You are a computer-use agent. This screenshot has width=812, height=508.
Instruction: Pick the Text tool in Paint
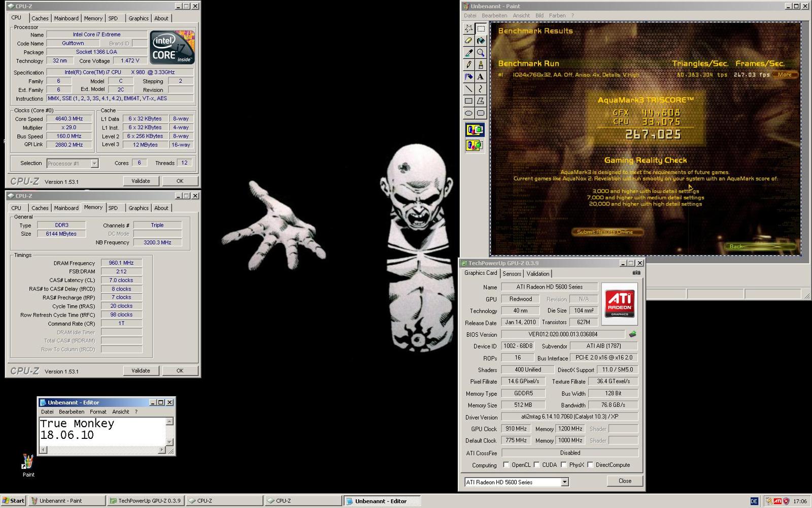481,77
